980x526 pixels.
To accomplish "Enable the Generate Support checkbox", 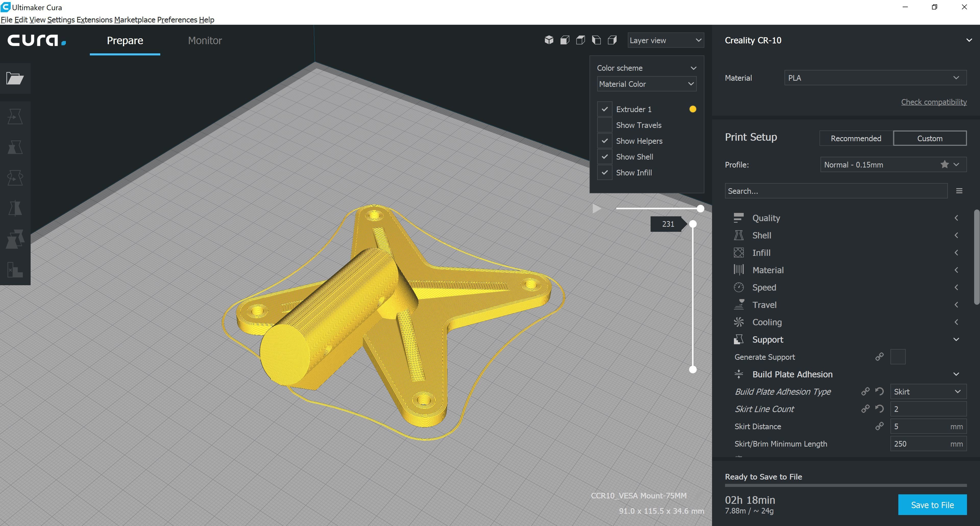I will click(x=898, y=357).
